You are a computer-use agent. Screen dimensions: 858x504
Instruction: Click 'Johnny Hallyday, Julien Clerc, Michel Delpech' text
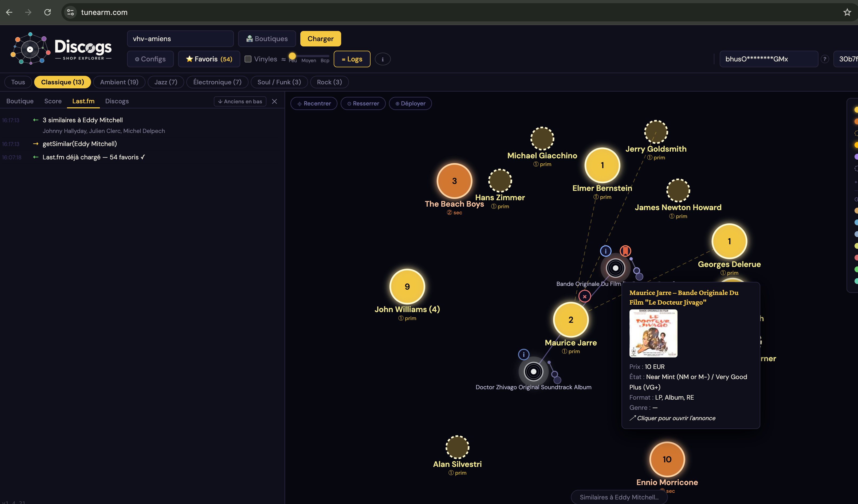(104, 131)
